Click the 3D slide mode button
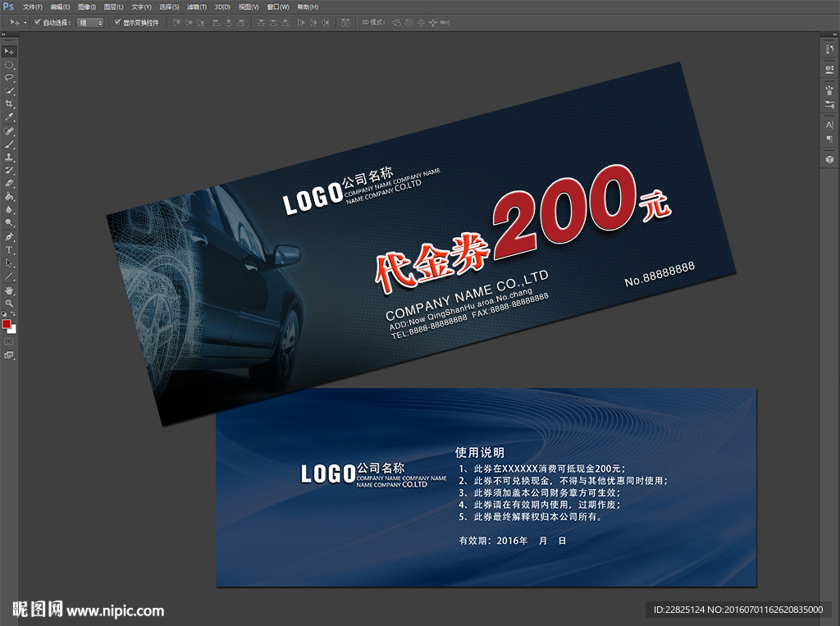The image size is (840, 626). (433, 22)
